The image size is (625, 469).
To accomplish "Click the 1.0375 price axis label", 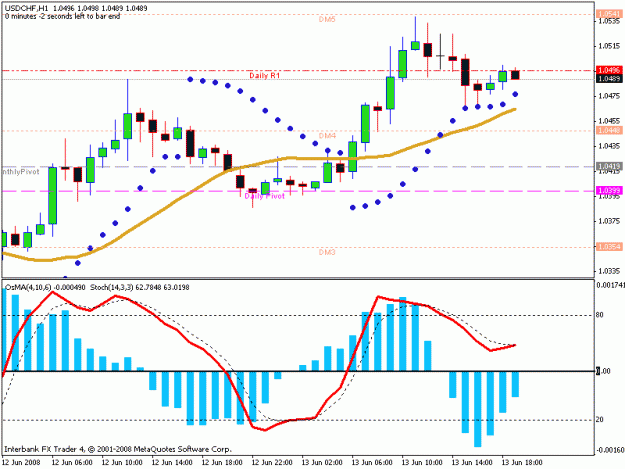I will [609, 221].
